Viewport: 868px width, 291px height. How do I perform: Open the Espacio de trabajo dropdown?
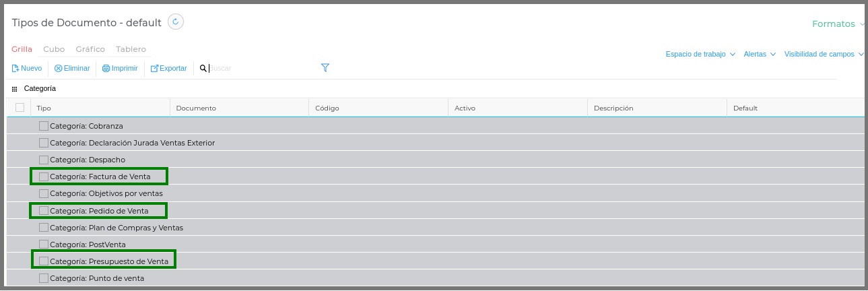[x=700, y=54]
